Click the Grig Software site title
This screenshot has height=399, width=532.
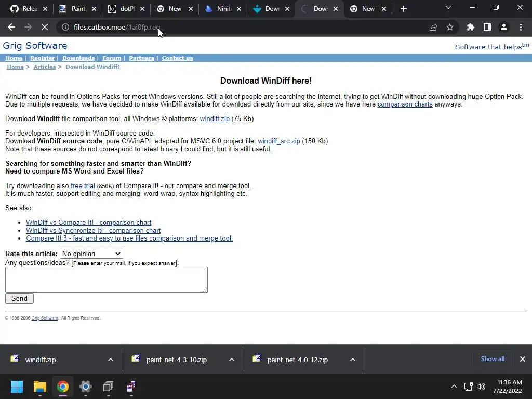point(35,46)
